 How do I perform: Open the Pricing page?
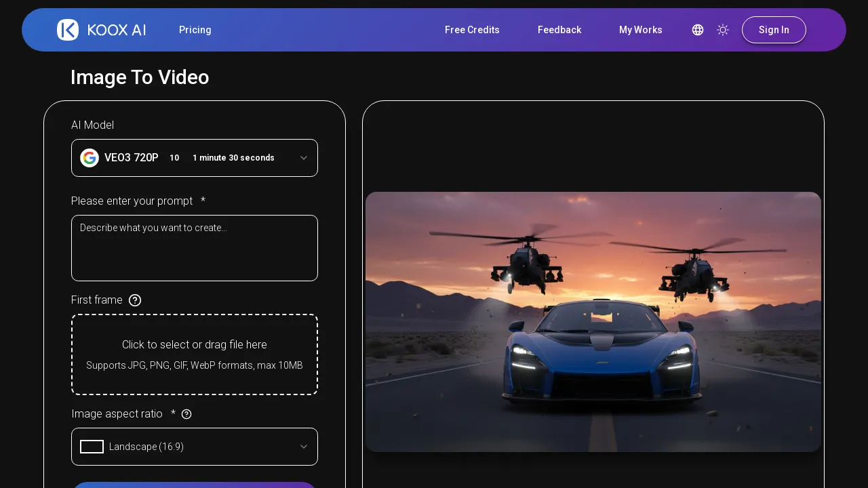pyautogui.click(x=195, y=30)
